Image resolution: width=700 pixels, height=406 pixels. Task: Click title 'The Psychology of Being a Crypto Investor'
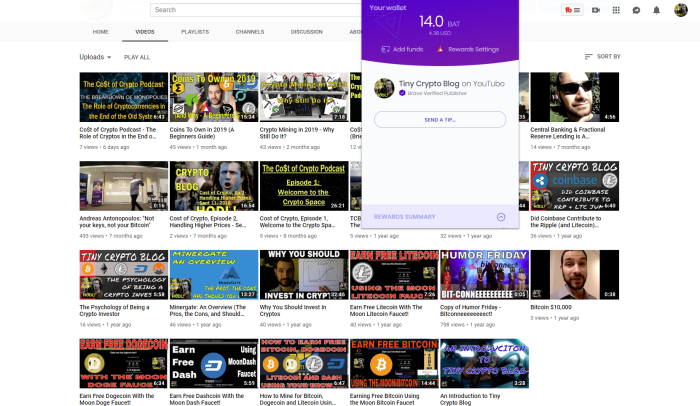tap(114, 310)
